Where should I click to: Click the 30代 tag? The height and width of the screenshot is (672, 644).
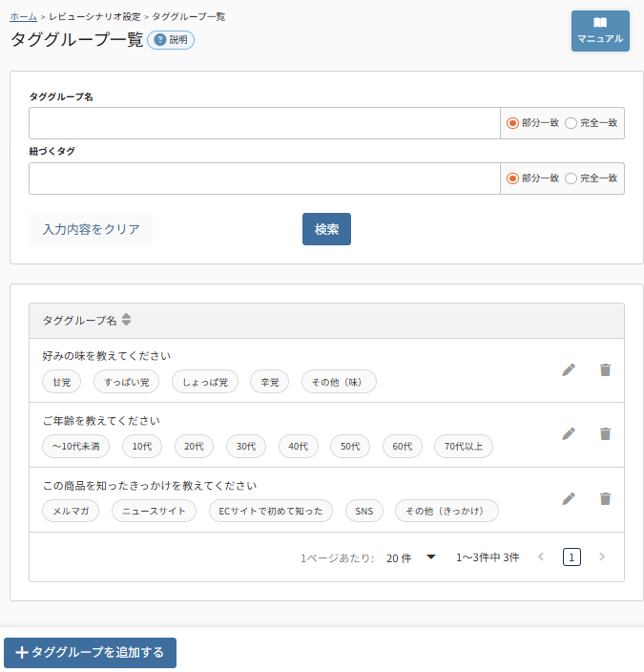[x=246, y=446]
